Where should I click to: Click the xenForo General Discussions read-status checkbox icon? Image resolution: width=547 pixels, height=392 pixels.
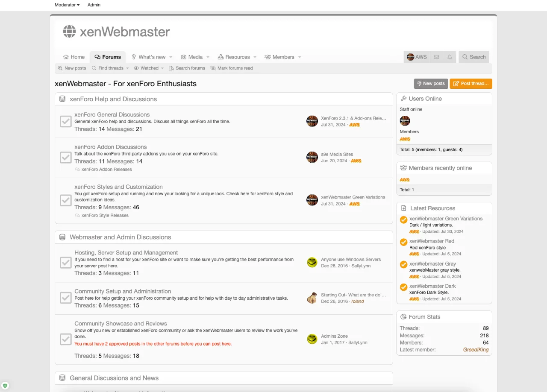click(65, 122)
